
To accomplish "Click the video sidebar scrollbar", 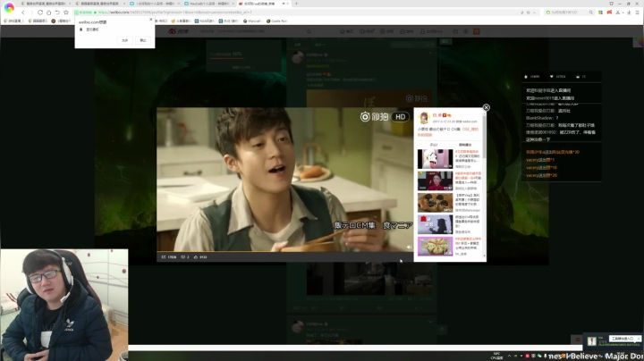I will click(485, 136).
